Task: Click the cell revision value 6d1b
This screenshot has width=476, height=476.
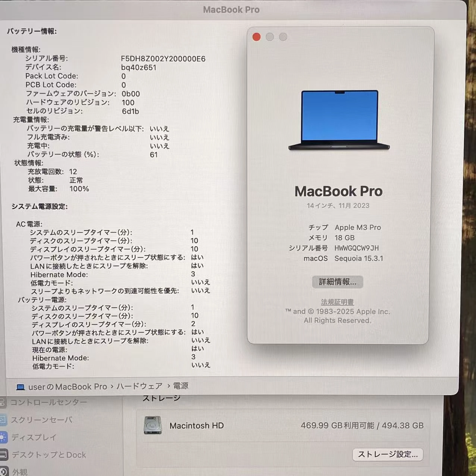Action: 130,111
